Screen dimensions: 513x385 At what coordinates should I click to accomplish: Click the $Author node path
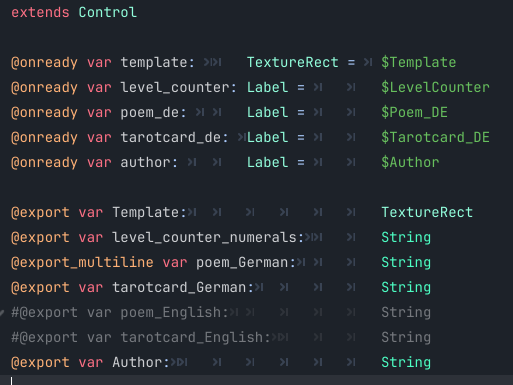click(410, 162)
